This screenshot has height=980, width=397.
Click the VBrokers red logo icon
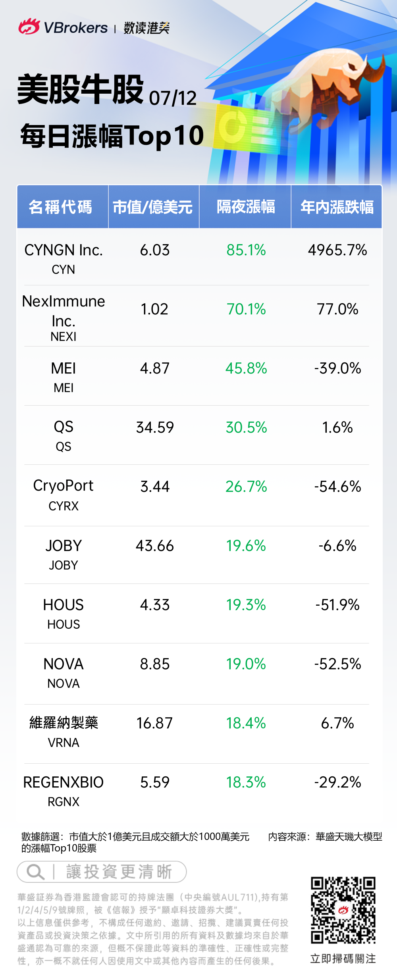29,27
